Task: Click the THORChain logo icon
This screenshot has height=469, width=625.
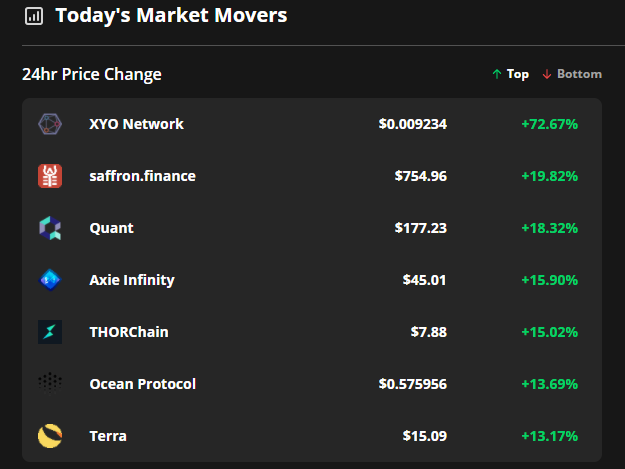Action: click(x=50, y=332)
